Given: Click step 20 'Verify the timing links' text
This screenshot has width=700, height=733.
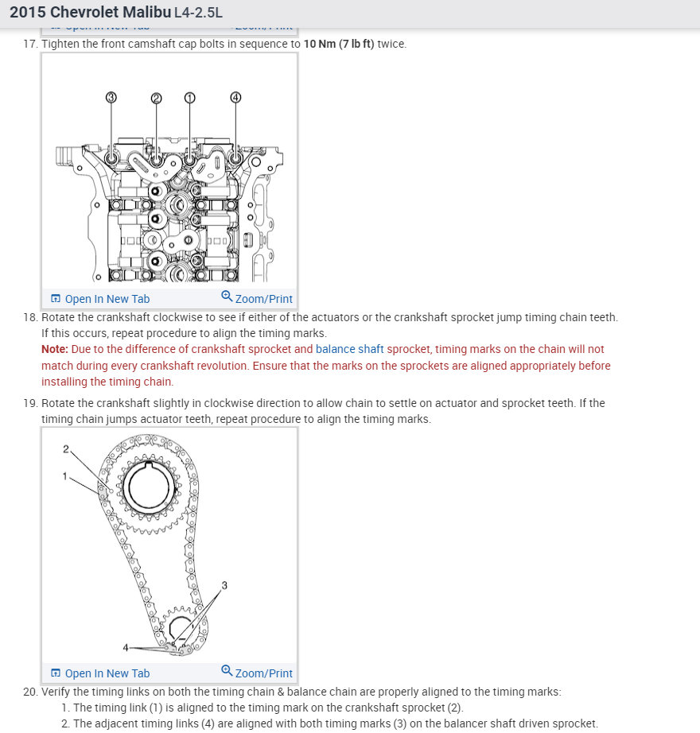Looking at the screenshot, I should click(301, 692).
